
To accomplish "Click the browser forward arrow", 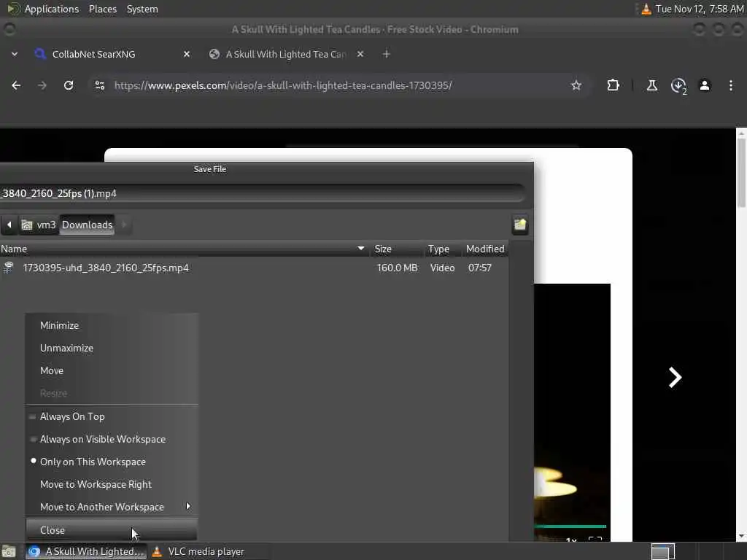I will tap(42, 85).
